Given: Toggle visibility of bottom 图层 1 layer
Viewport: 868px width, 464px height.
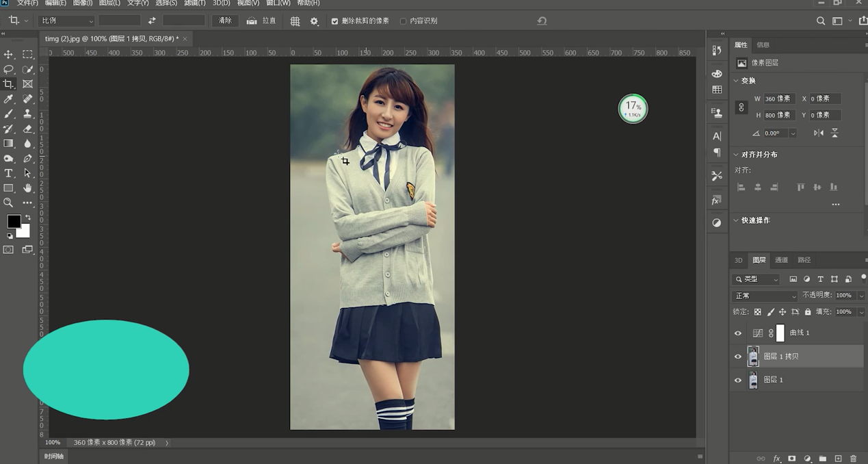Looking at the screenshot, I should click(737, 380).
